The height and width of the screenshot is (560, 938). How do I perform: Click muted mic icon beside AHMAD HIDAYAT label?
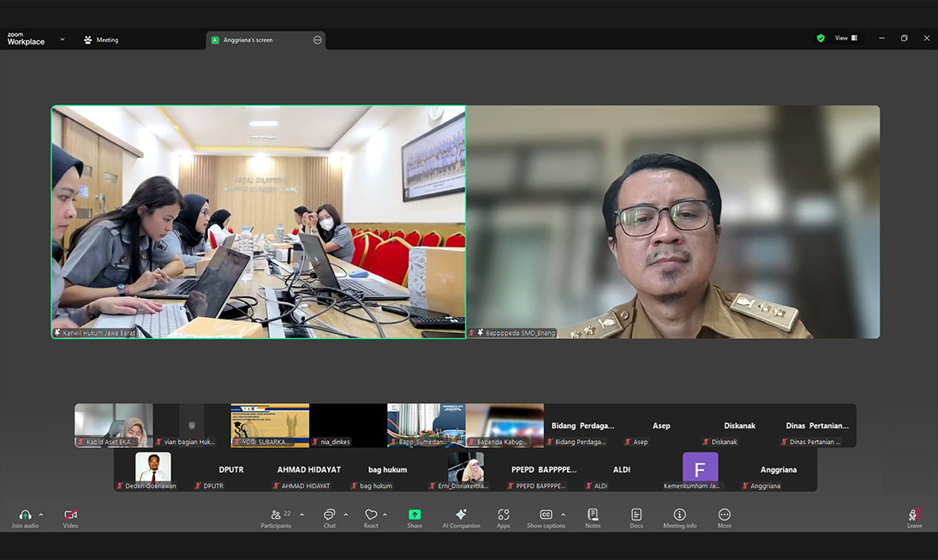(276, 486)
